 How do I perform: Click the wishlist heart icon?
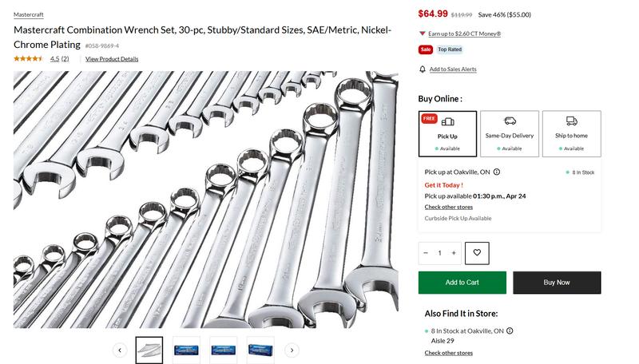pos(477,253)
